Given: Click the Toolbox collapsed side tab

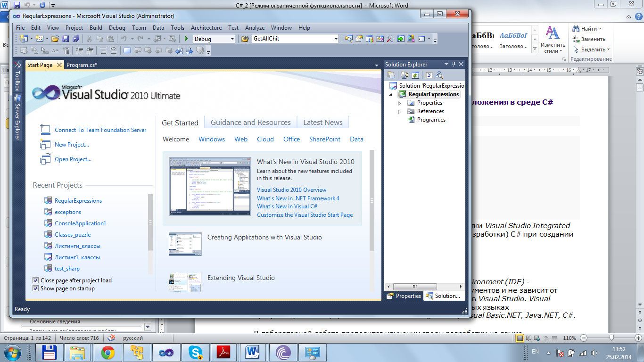Looking at the screenshot, I should click(17, 76).
